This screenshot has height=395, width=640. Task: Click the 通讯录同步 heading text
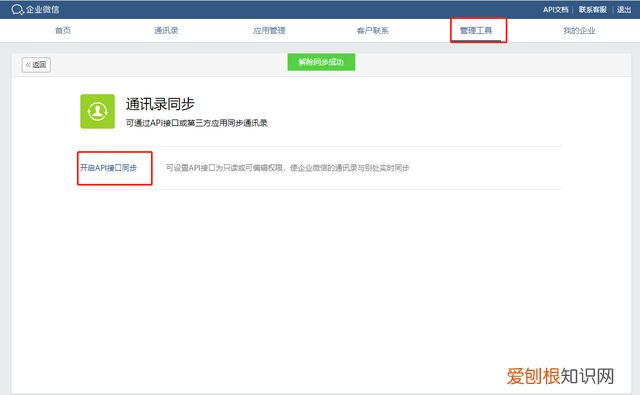point(160,104)
